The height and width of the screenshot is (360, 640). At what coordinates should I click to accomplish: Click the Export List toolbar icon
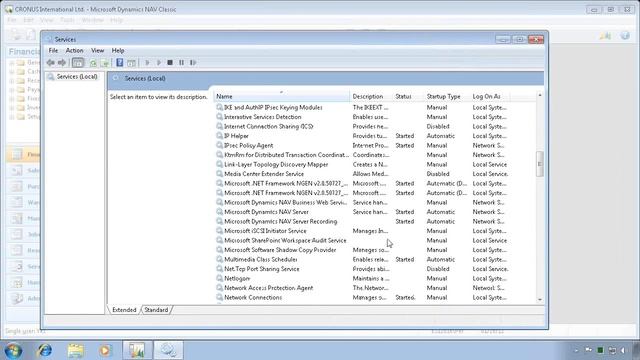coord(105,63)
